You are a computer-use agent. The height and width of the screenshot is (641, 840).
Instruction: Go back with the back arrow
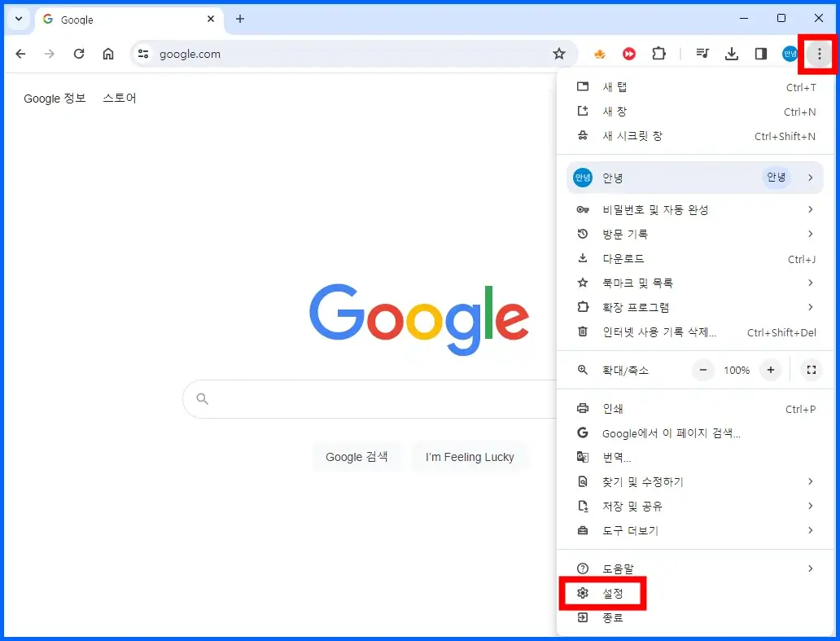[20, 54]
